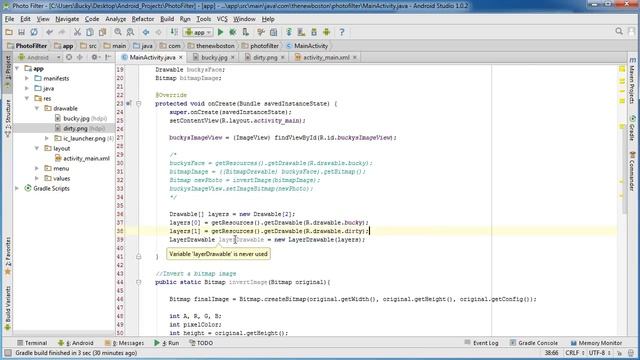Expand the ic_launcher.png node

click(x=47, y=138)
